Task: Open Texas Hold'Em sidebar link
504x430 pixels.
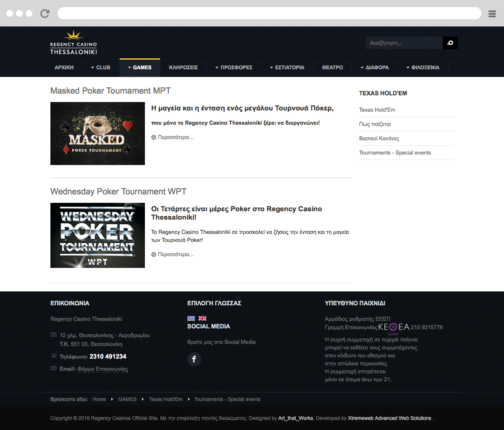Action: tap(377, 110)
